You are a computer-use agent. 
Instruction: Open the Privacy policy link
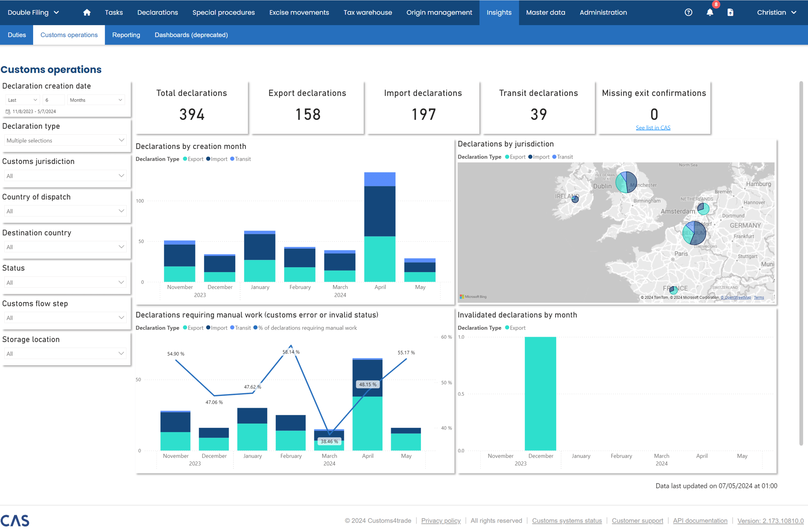tap(441, 520)
